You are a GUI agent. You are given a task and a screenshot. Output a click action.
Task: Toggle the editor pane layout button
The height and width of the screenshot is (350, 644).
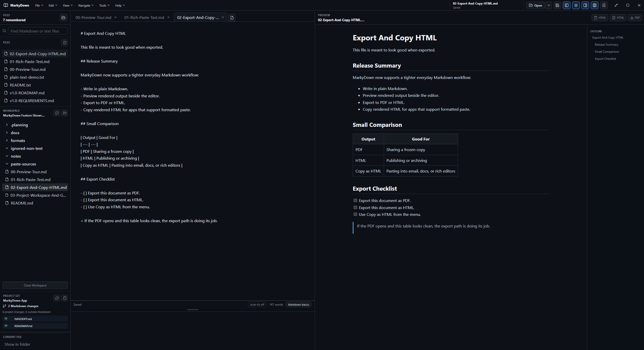pyautogui.click(x=576, y=5)
